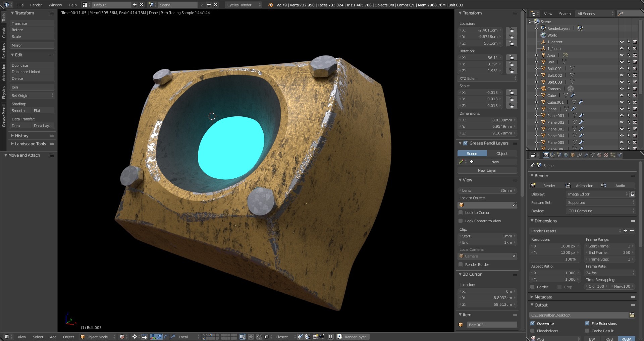Click the output path field
Viewport: 644px width, 341px height.
579,315
